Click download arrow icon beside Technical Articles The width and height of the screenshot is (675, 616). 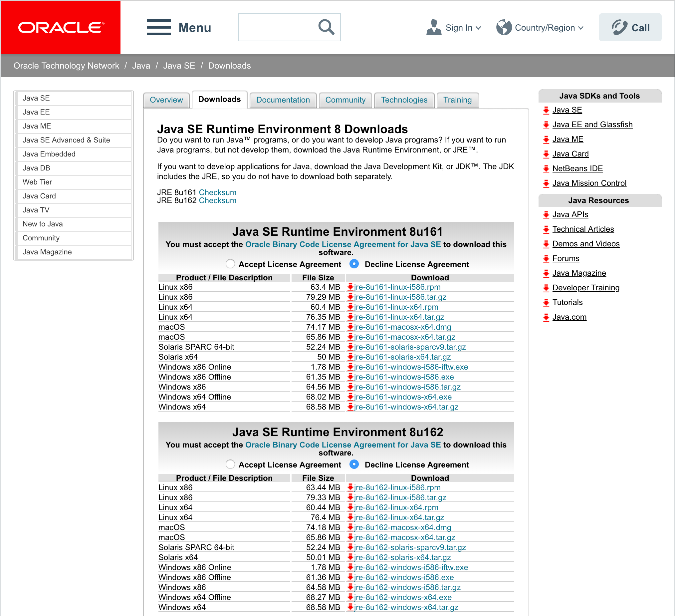click(x=546, y=229)
